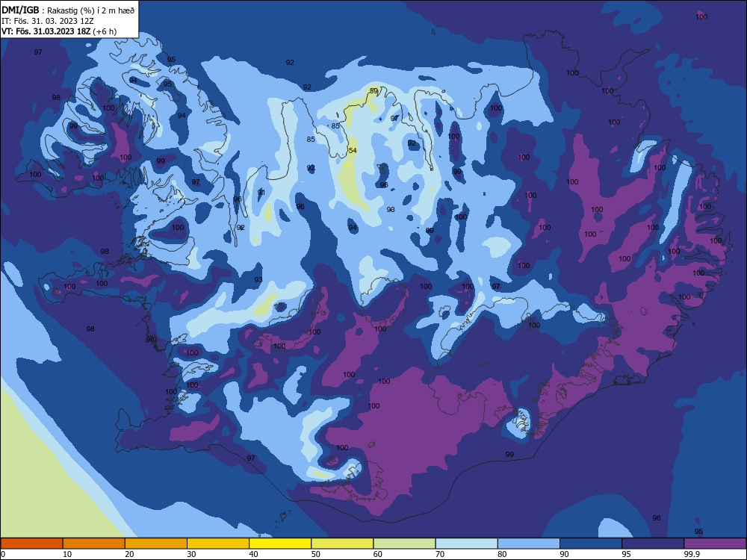
Task: Click the '20' label on the color scale
Action: coord(129,554)
